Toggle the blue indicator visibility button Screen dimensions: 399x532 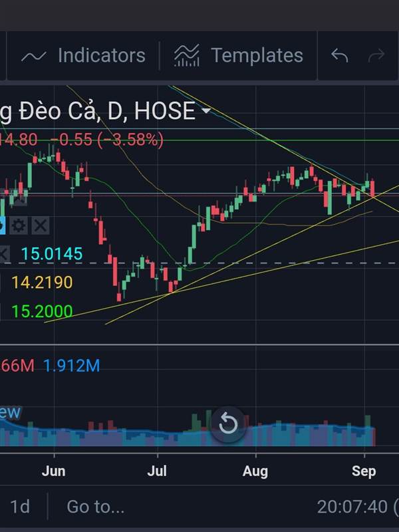click(x=3, y=225)
